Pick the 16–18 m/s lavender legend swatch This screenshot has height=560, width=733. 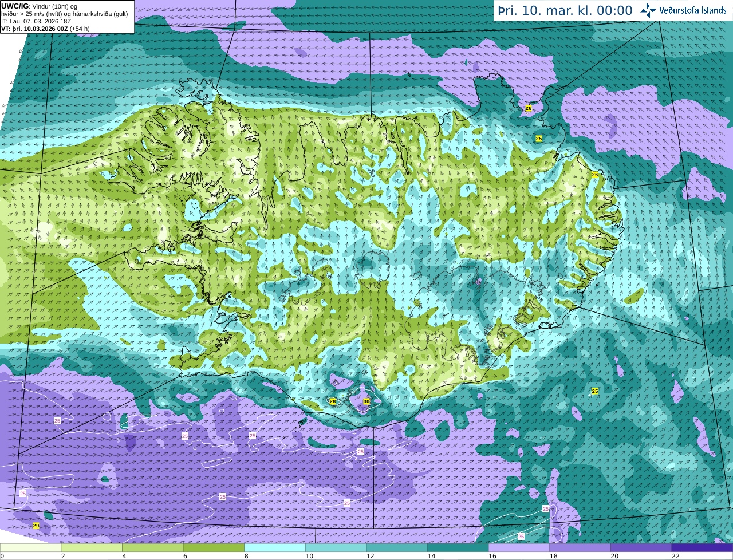519,547
